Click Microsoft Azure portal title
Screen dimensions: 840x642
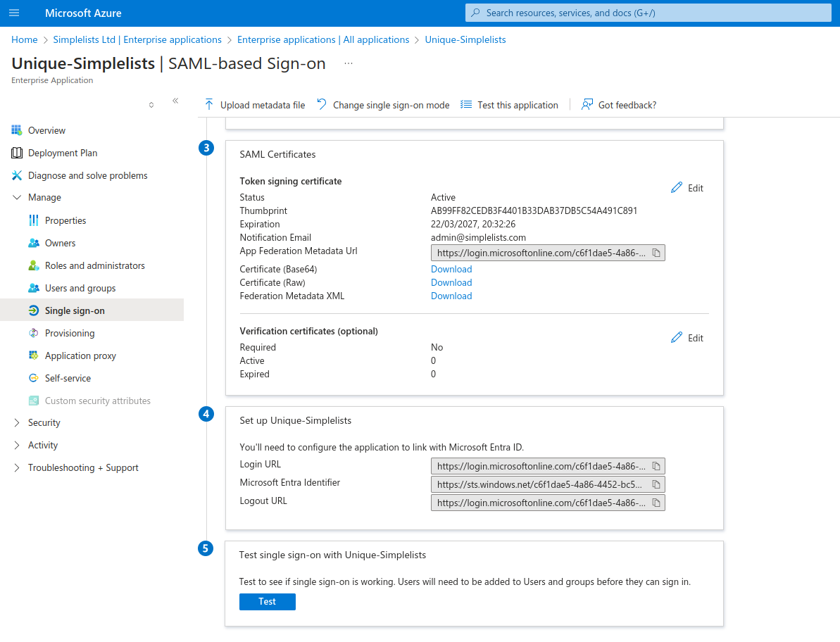coord(83,13)
